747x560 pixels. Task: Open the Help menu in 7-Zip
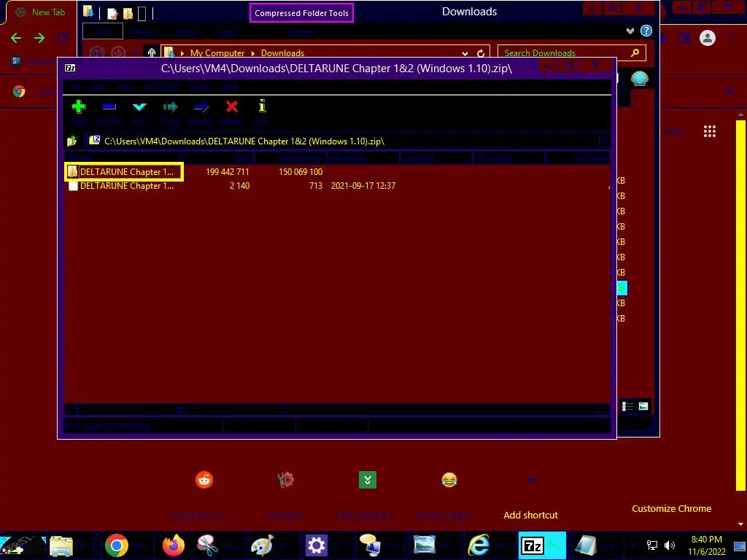(228, 87)
